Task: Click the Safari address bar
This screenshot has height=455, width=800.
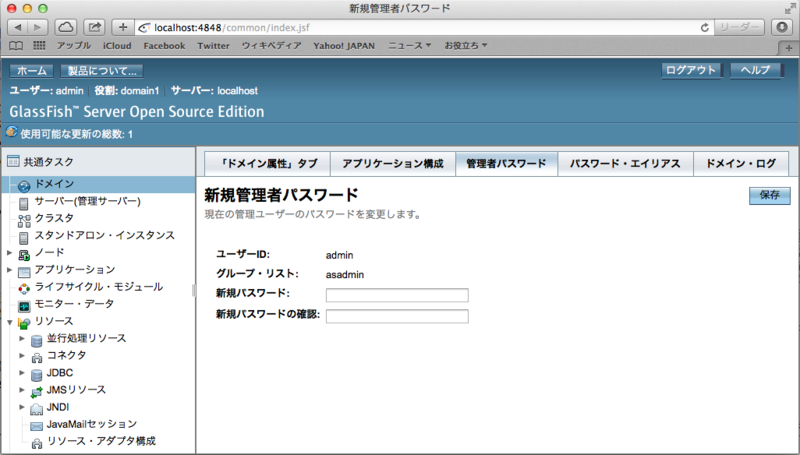Action: coord(423,28)
